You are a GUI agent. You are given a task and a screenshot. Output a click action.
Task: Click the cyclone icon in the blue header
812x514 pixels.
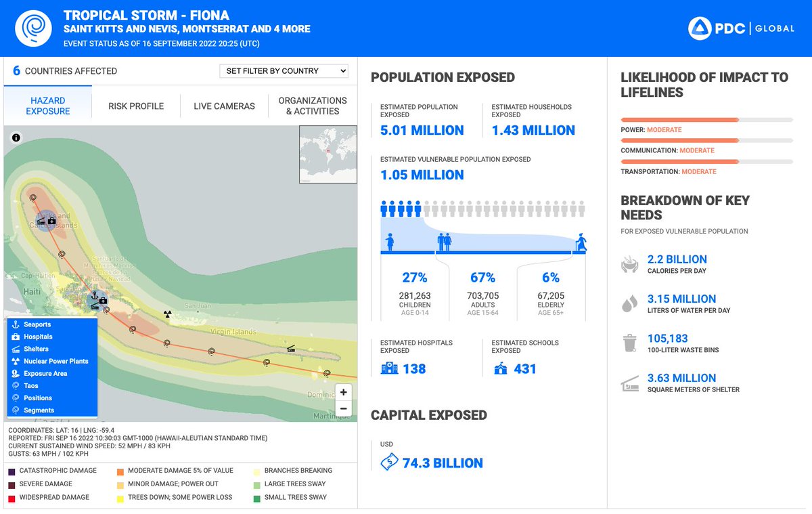tap(32, 28)
